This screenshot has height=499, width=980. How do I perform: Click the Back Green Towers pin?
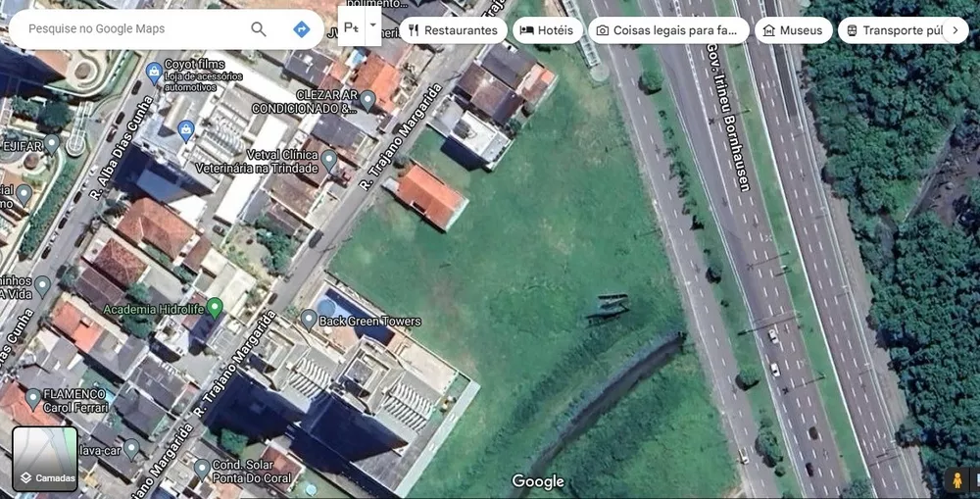(309, 320)
